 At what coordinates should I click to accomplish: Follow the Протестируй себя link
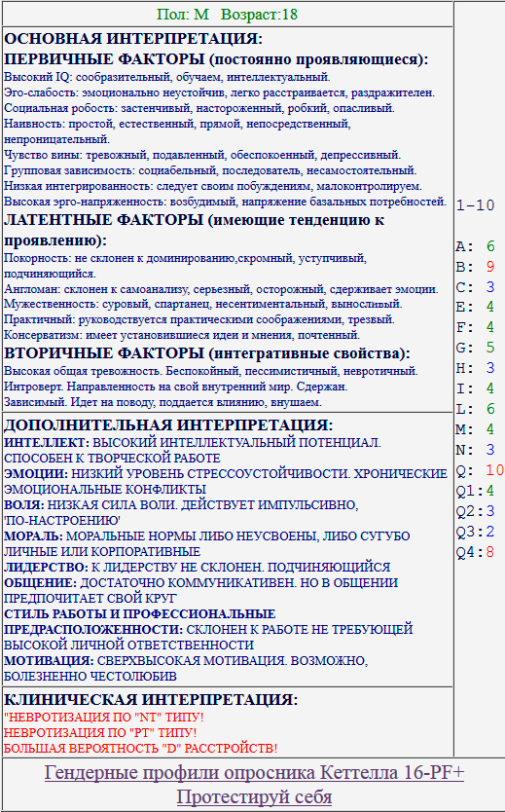point(254,796)
